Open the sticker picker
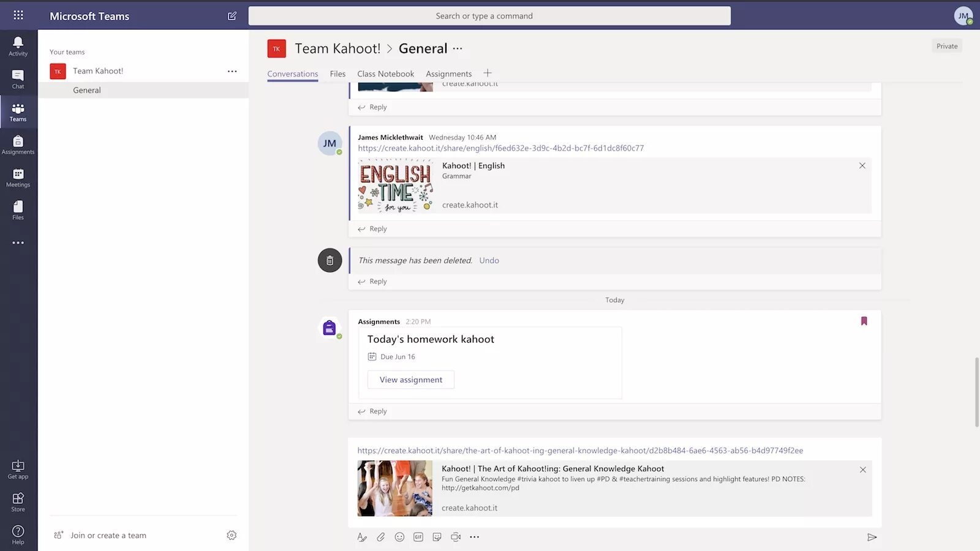 click(437, 537)
